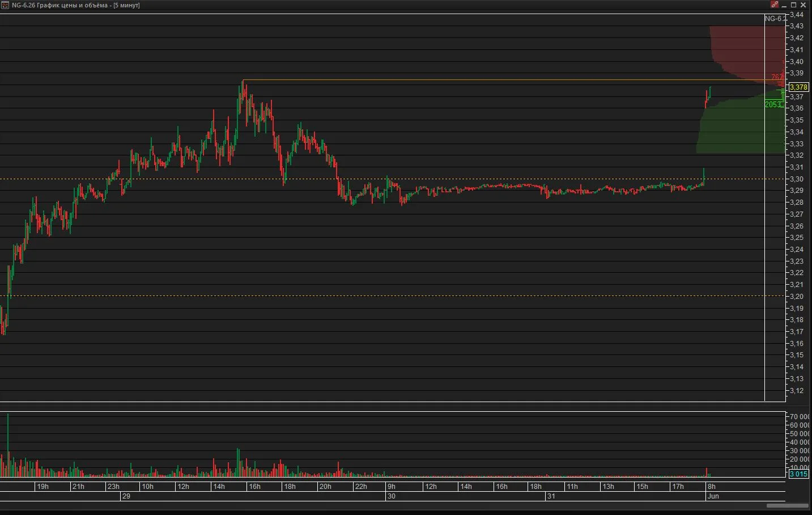The image size is (812, 515).
Task: Click the cyan volume value 3 015
Action: [798, 474]
